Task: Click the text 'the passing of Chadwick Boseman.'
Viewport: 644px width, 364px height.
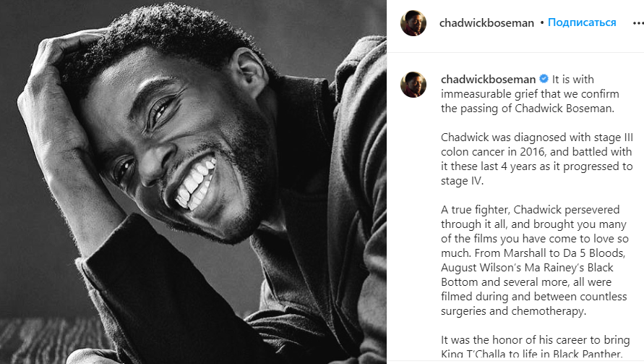Action: coord(528,109)
